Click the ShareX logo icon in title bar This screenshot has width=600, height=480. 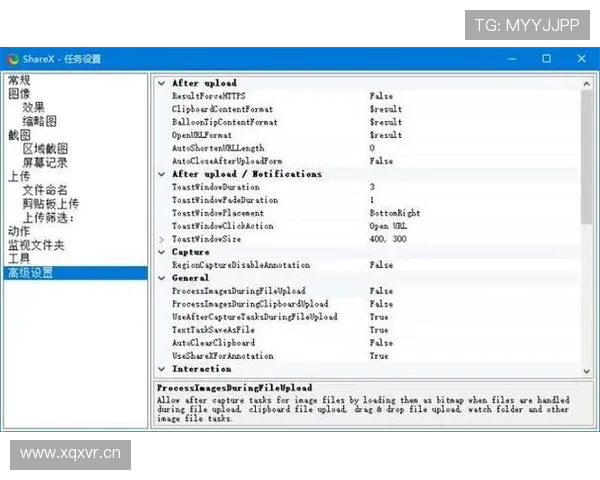[13, 59]
